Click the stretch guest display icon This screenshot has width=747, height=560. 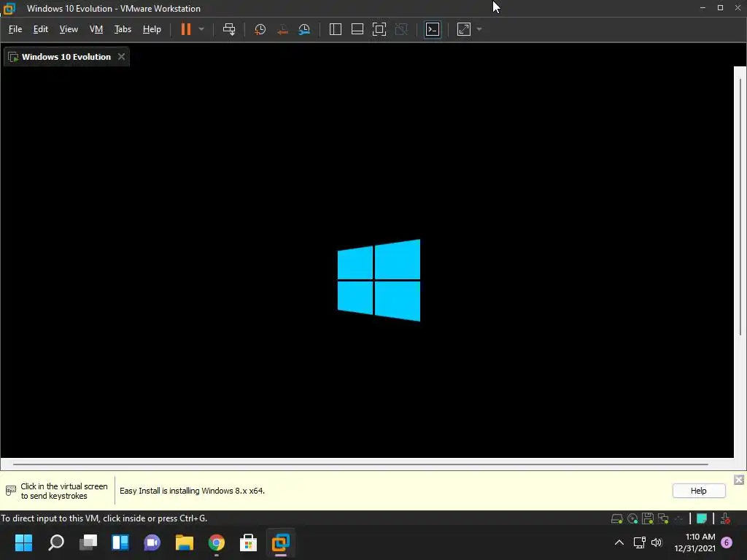[x=463, y=29]
